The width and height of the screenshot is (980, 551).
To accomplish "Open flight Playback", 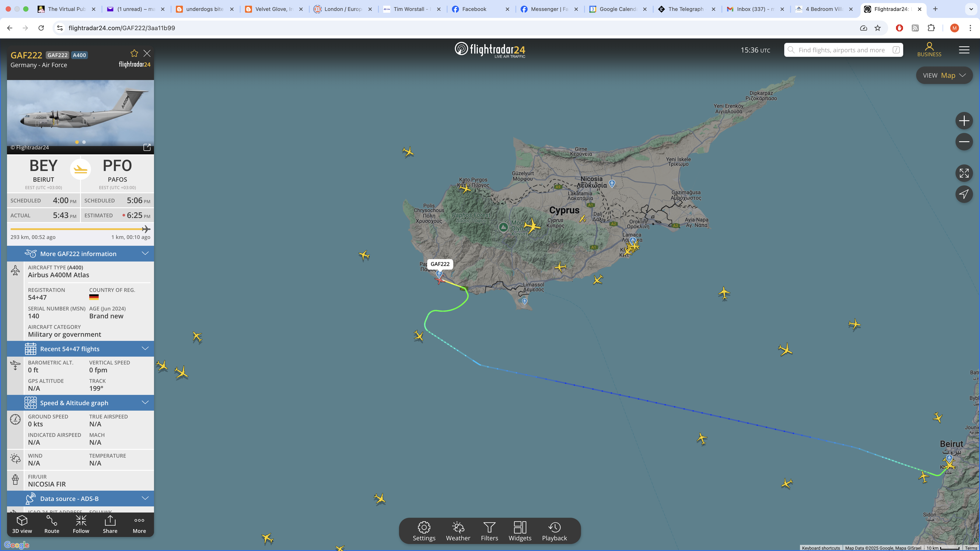I will (554, 531).
